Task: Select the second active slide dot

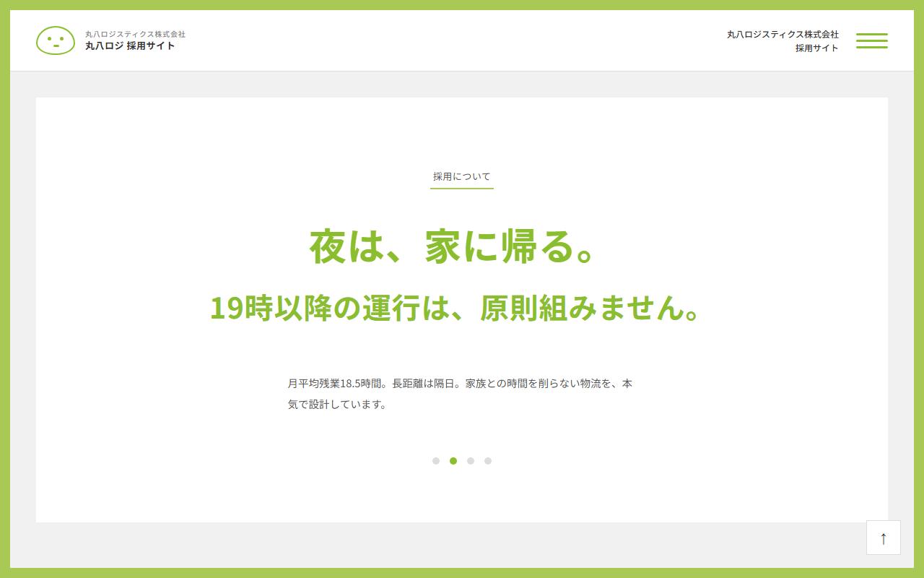Action: click(x=453, y=461)
